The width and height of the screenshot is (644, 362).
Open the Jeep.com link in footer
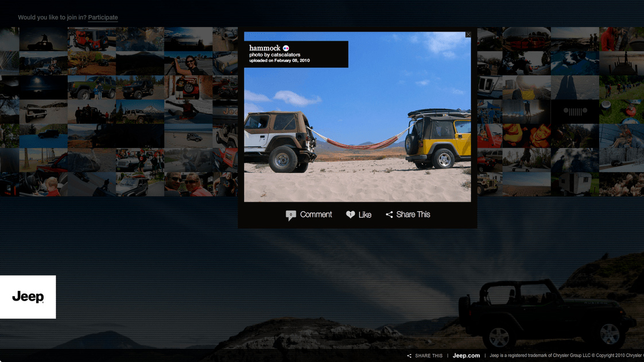click(x=466, y=356)
